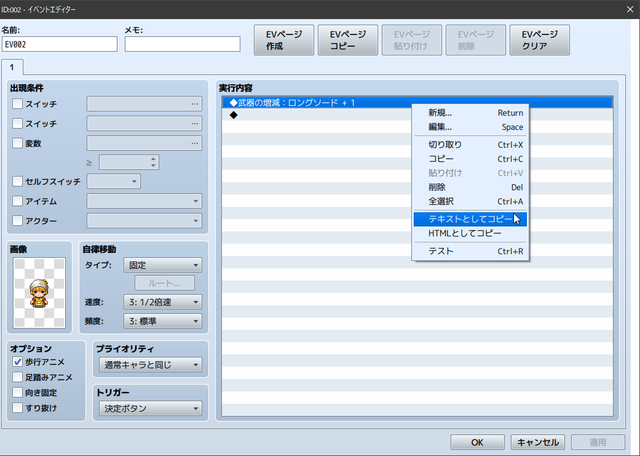Uncheck the 歩行アニメ option
The width and height of the screenshot is (640, 456).
click(17, 362)
